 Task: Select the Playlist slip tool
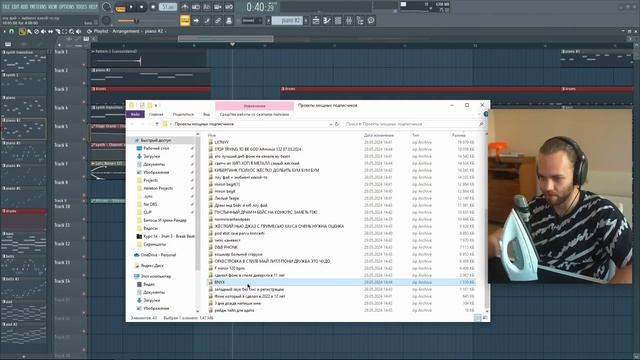click(x=51, y=31)
